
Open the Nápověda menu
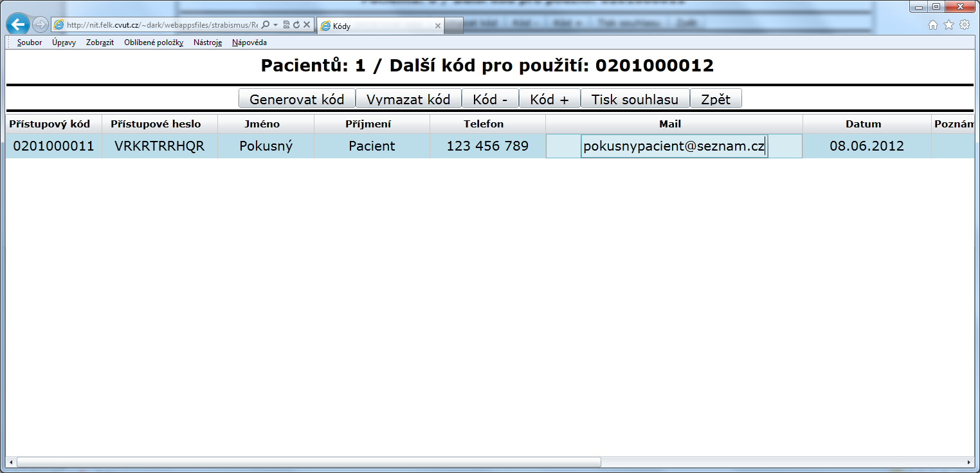point(250,42)
